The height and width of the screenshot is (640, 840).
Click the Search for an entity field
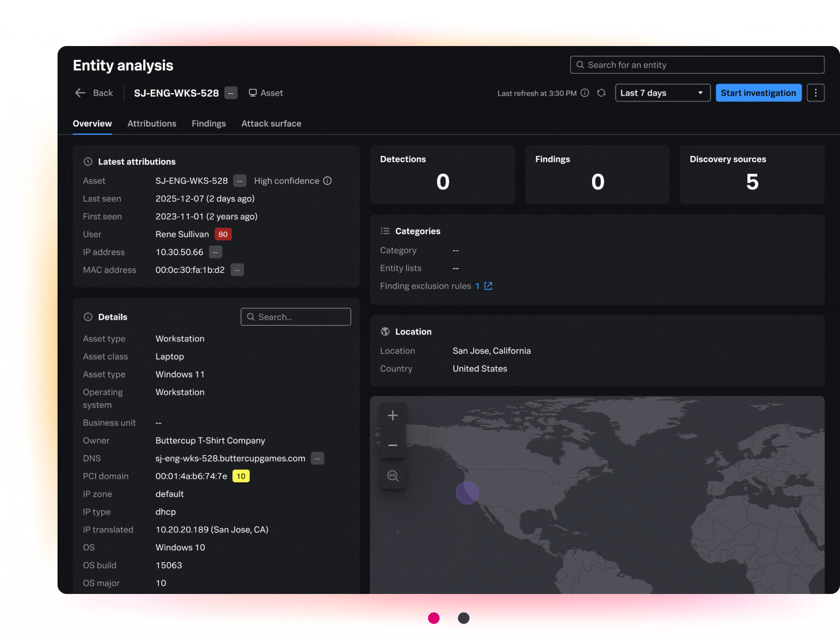(x=696, y=64)
